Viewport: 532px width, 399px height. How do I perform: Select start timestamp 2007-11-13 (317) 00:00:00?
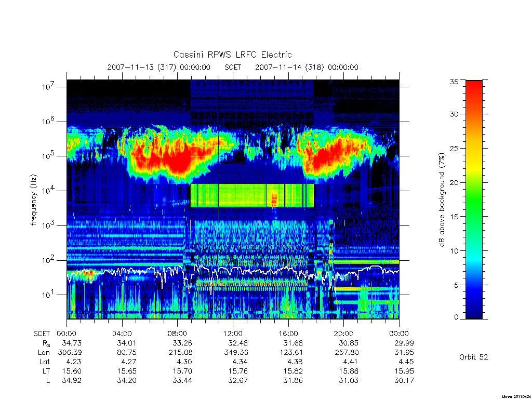click(x=159, y=67)
